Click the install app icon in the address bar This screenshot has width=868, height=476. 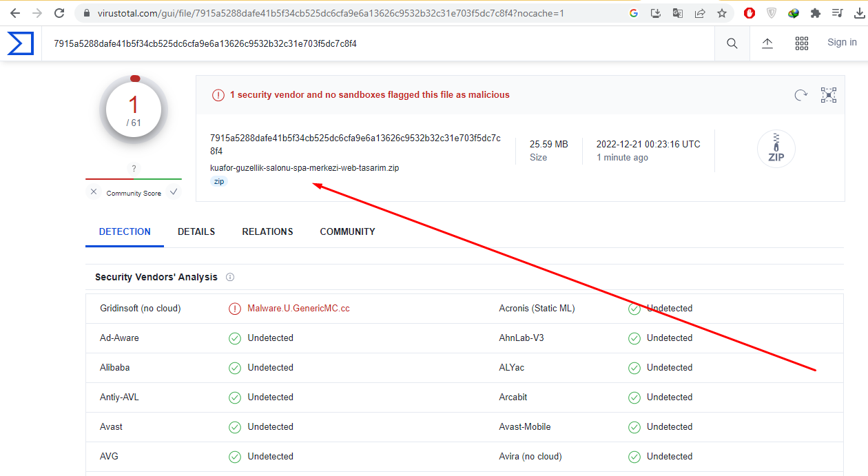point(656,13)
